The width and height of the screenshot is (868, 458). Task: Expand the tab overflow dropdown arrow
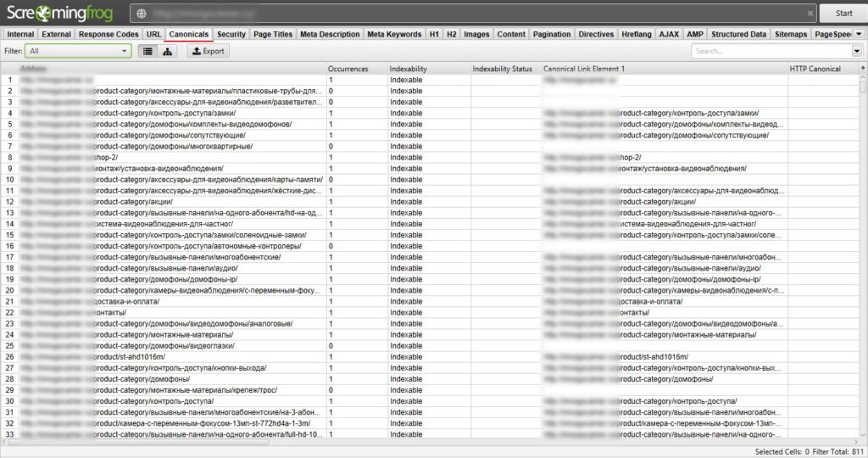pyautogui.click(x=858, y=34)
